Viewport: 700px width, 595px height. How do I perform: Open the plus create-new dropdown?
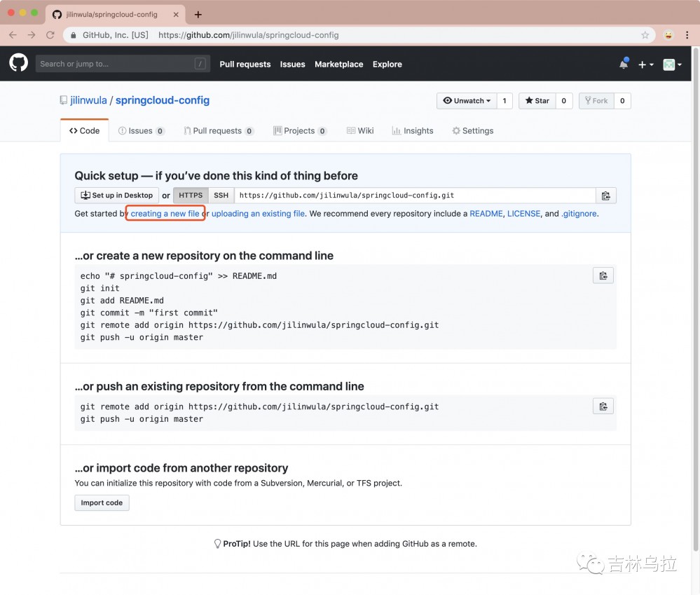645,64
